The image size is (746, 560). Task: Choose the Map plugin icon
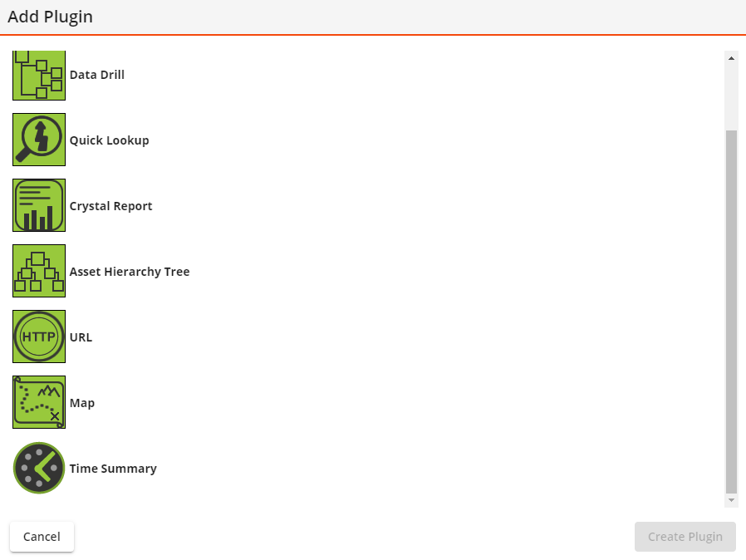click(39, 402)
